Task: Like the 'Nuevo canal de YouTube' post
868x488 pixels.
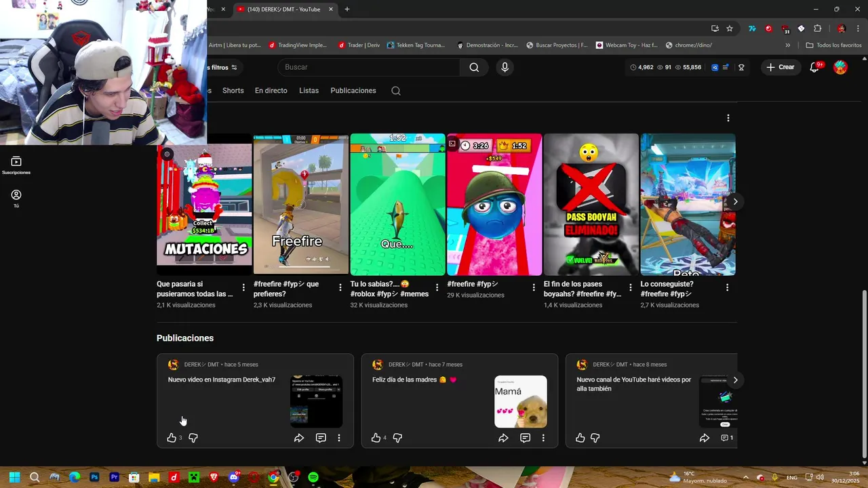Action: [580, 438]
